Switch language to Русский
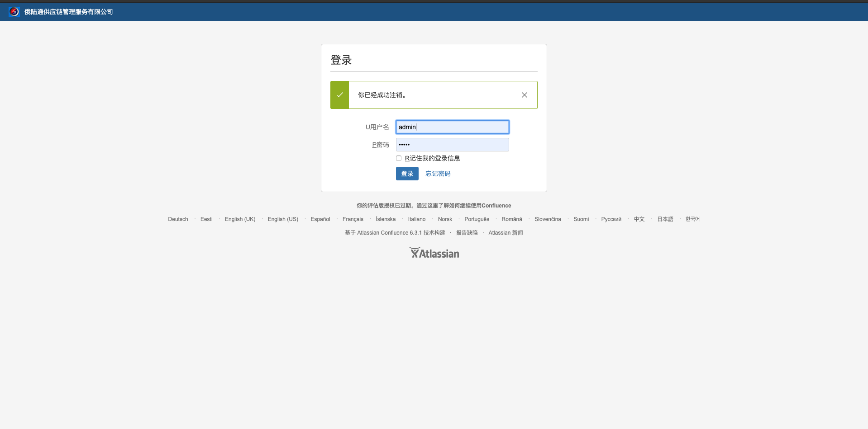The image size is (868, 429). (611, 219)
